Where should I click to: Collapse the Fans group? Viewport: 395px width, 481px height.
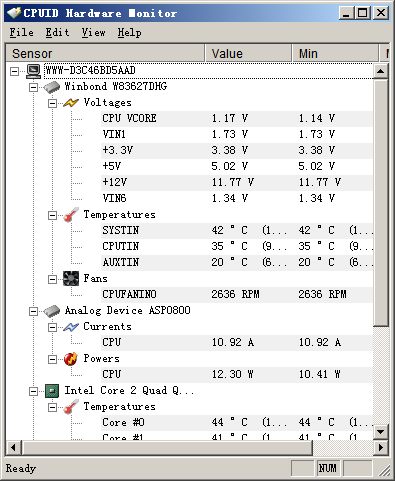click(x=52, y=279)
